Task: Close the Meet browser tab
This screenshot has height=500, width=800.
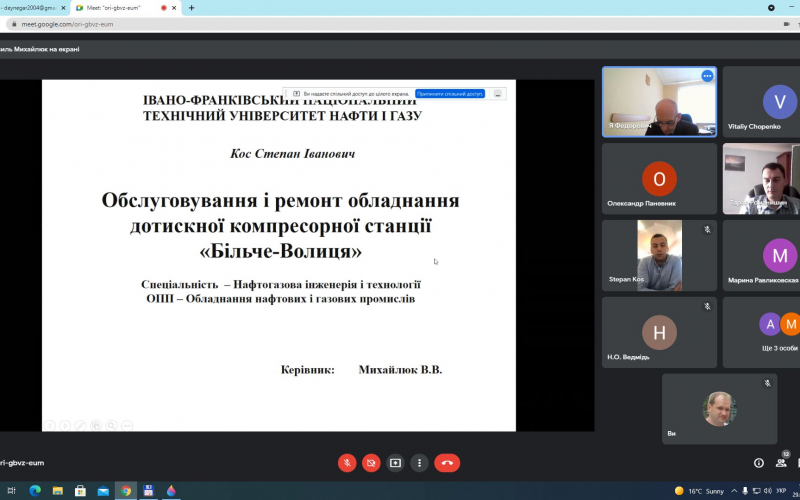Action: pyautogui.click(x=175, y=8)
